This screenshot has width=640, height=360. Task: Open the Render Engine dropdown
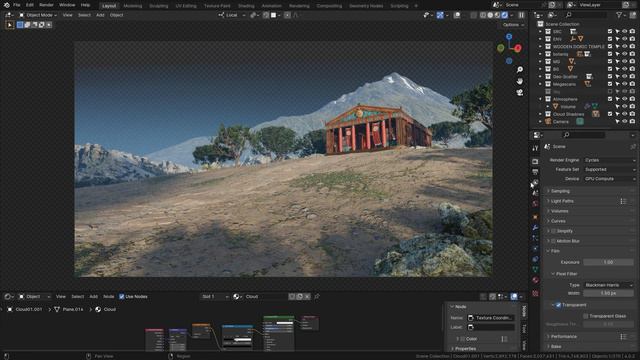coord(610,160)
